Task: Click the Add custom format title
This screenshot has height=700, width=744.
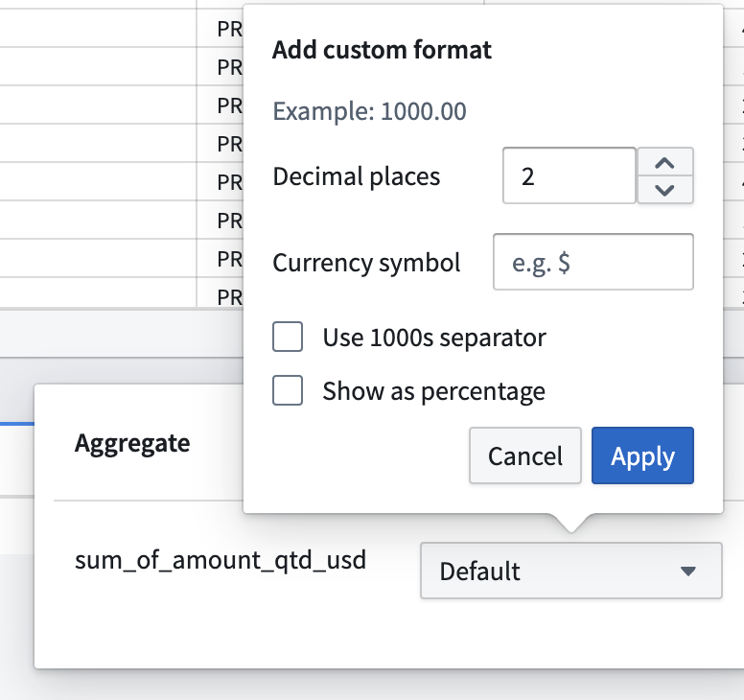Action: click(x=382, y=51)
